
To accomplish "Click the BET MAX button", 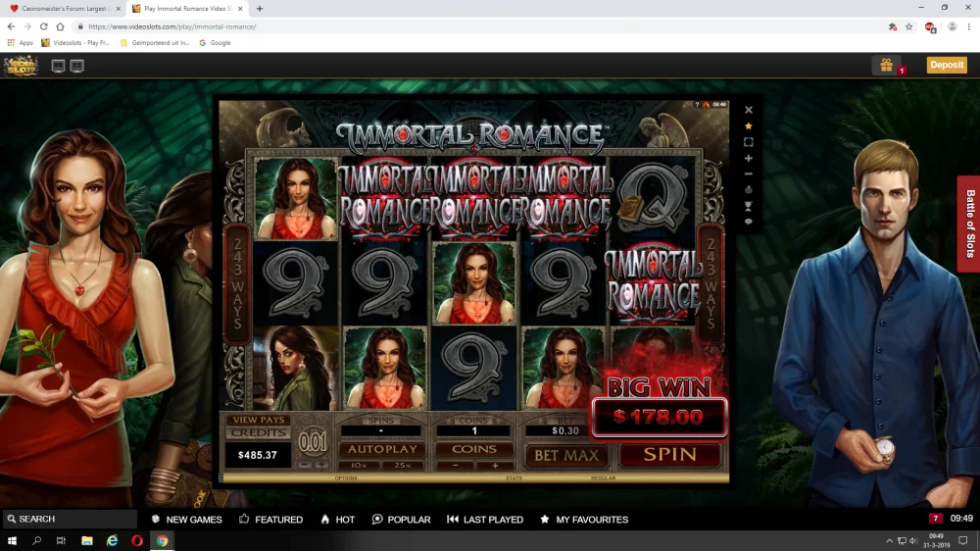I will [566, 455].
